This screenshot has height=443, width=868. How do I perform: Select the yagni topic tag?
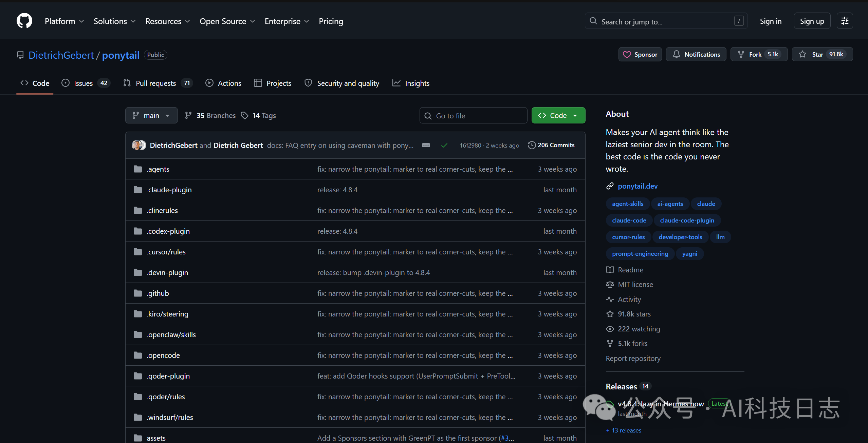click(690, 254)
